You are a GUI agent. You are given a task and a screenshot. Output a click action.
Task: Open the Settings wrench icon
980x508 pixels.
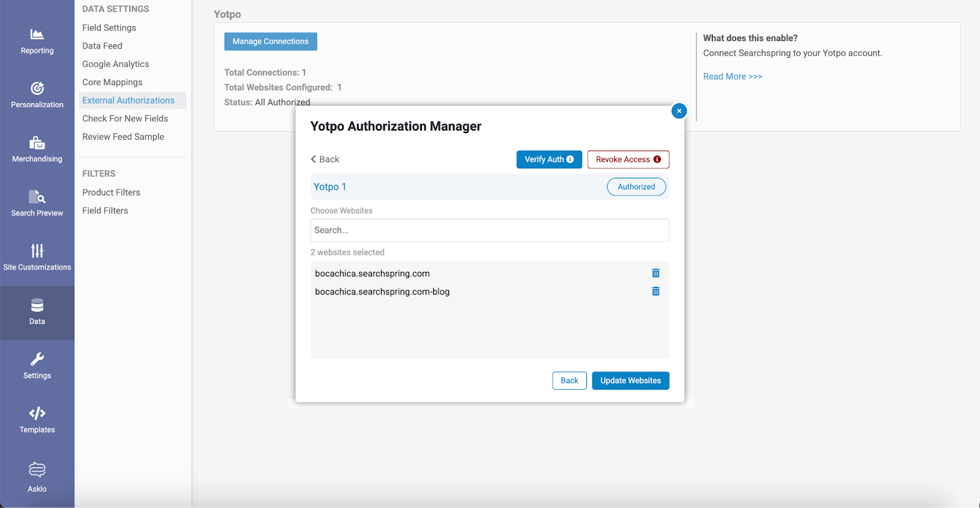37,359
